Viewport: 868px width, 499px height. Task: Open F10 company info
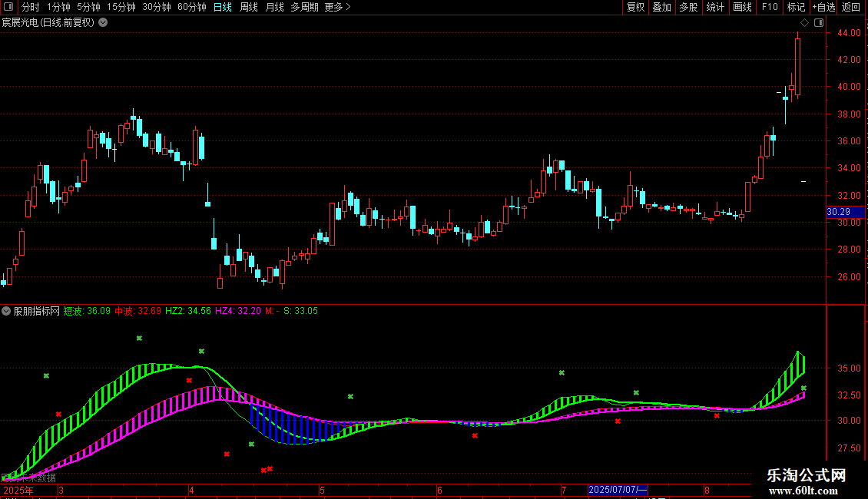click(770, 7)
